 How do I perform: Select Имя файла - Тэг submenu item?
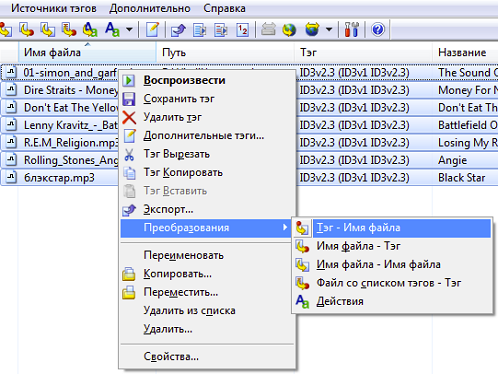tap(392, 246)
